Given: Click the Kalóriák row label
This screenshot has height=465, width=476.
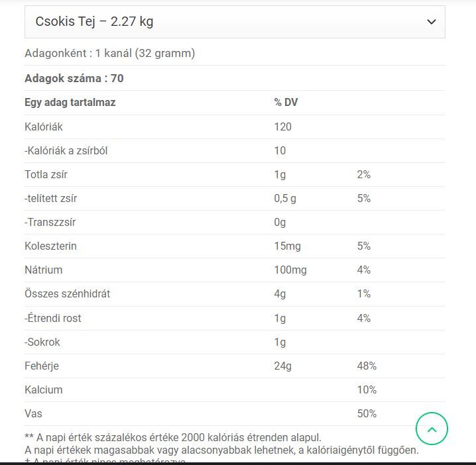Looking at the screenshot, I should point(44,127).
